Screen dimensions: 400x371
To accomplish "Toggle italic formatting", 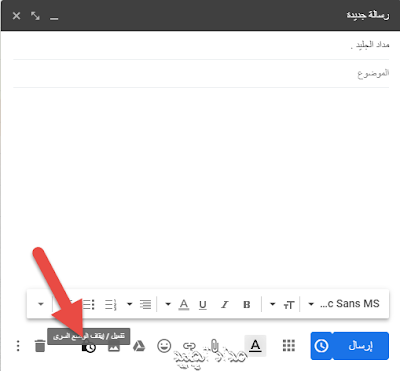I will pyautogui.click(x=225, y=305).
